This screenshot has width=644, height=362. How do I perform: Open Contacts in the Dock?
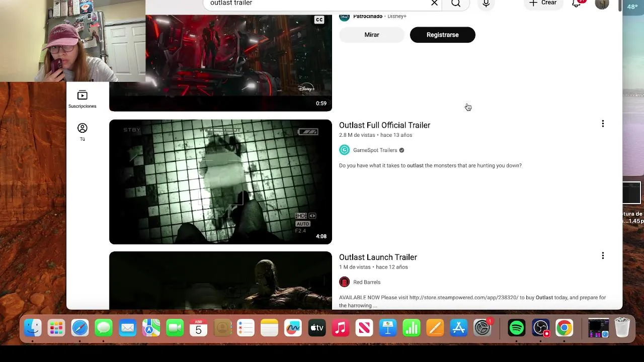(x=222, y=328)
